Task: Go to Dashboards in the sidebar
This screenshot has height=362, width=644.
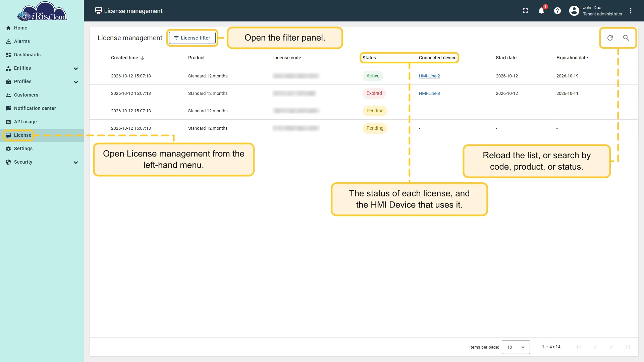Action: pyautogui.click(x=42, y=55)
